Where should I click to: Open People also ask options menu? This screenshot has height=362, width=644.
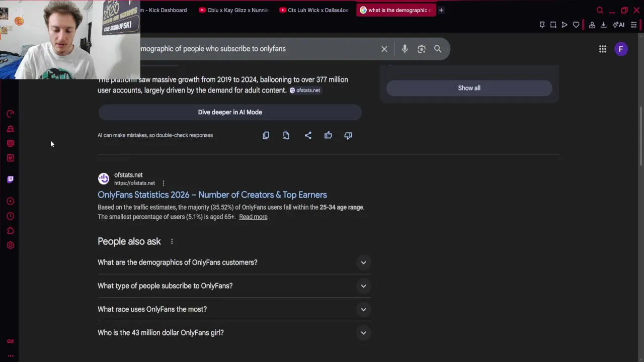coord(172,242)
